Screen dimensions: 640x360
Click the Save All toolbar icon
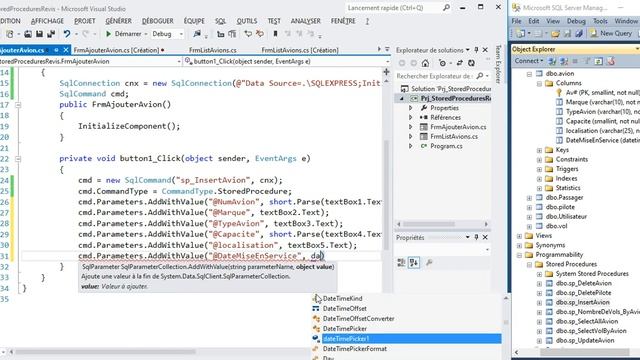click(x=51, y=34)
